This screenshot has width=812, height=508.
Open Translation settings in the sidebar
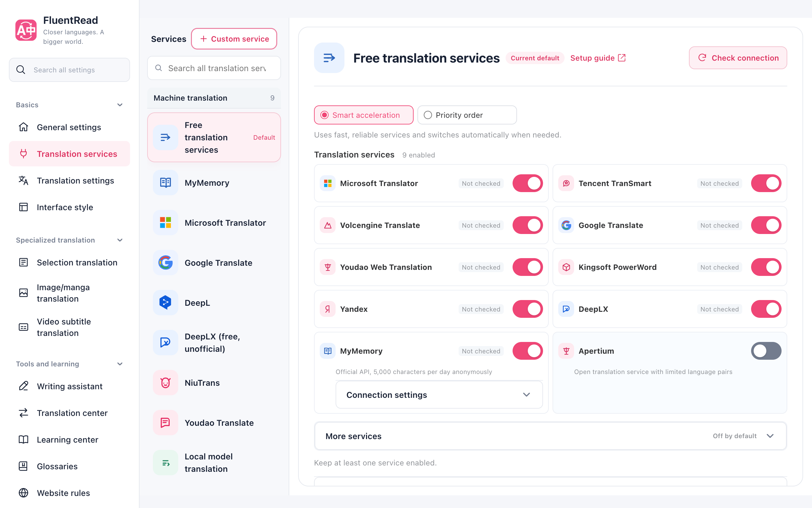(x=69, y=180)
